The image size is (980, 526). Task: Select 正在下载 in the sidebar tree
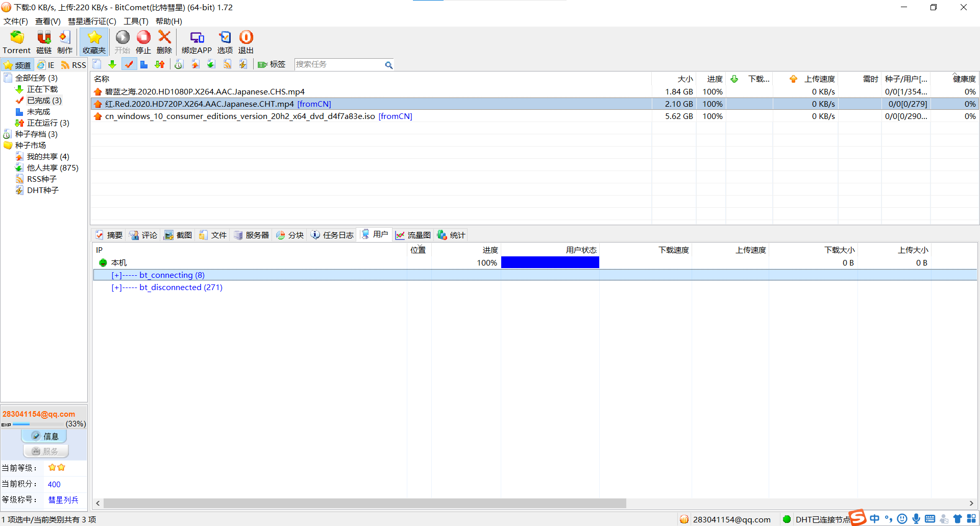click(x=42, y=89)
